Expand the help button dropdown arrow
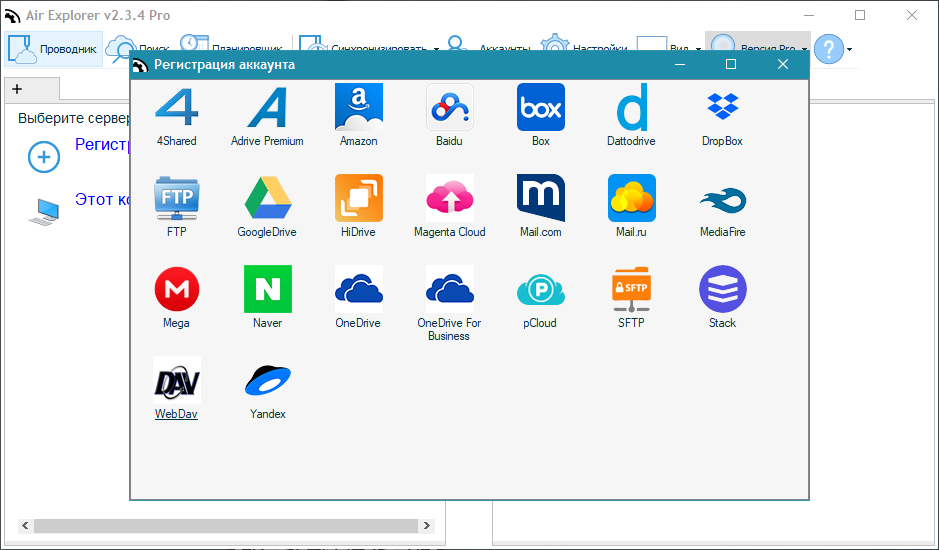 point(849,49)
